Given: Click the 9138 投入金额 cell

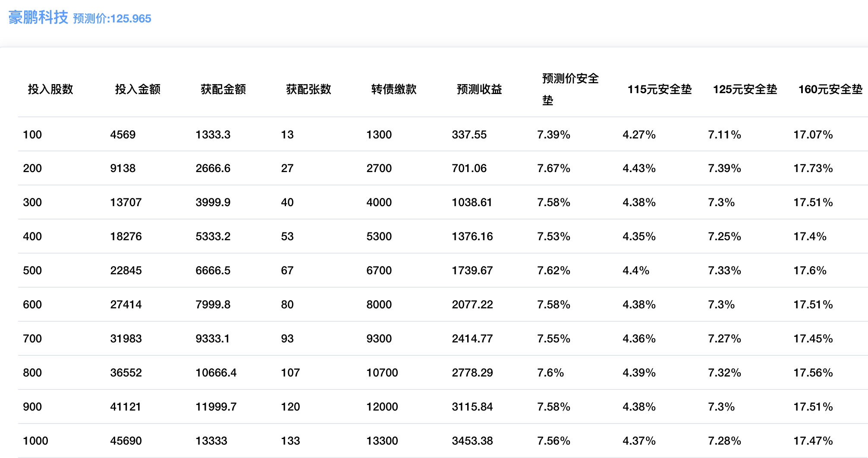Looking at the screenshot, I should (123, 168).
